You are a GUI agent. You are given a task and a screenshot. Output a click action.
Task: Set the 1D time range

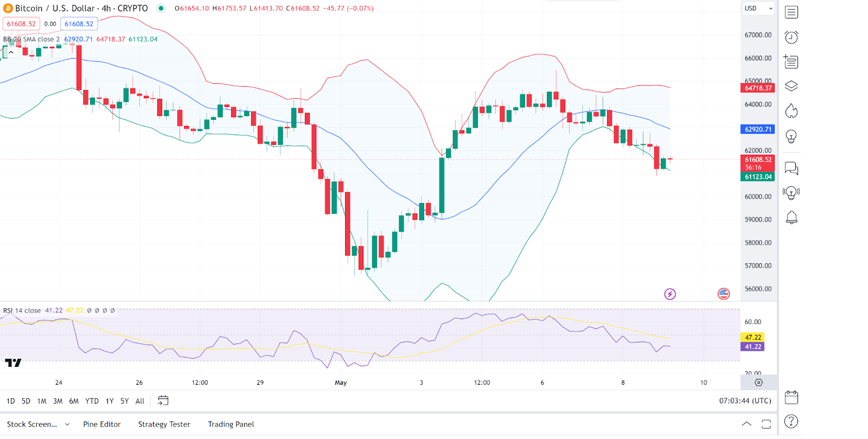10,401
